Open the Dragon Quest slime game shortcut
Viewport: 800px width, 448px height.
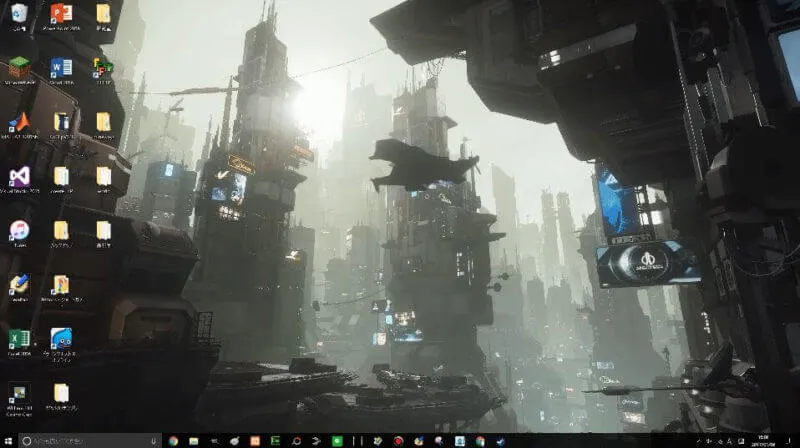tap(61, 340)
